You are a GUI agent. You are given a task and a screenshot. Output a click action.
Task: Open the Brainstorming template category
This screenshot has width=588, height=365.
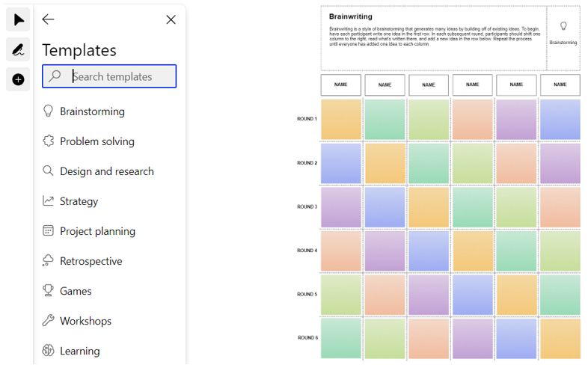pos(92,111)
